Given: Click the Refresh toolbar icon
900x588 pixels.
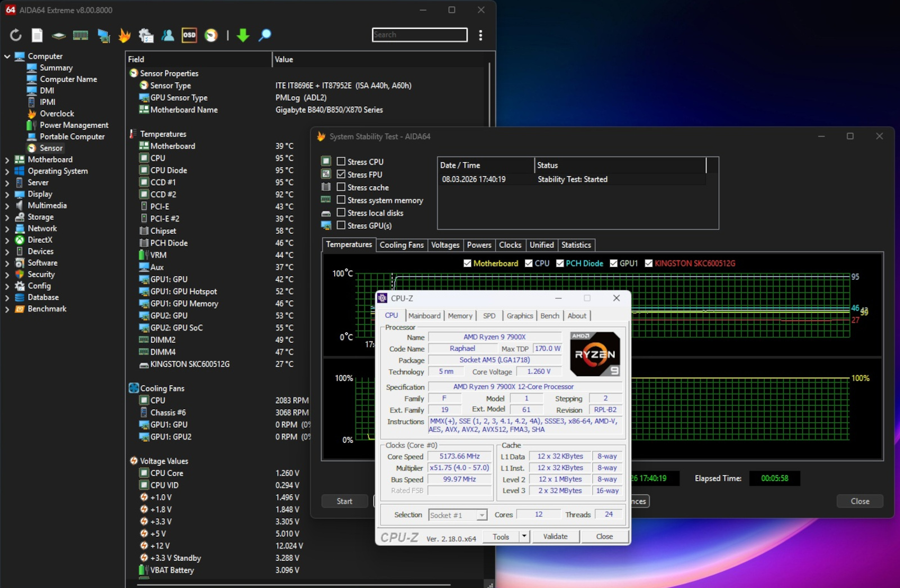Looking at the screenshot, I should [16, 35].
